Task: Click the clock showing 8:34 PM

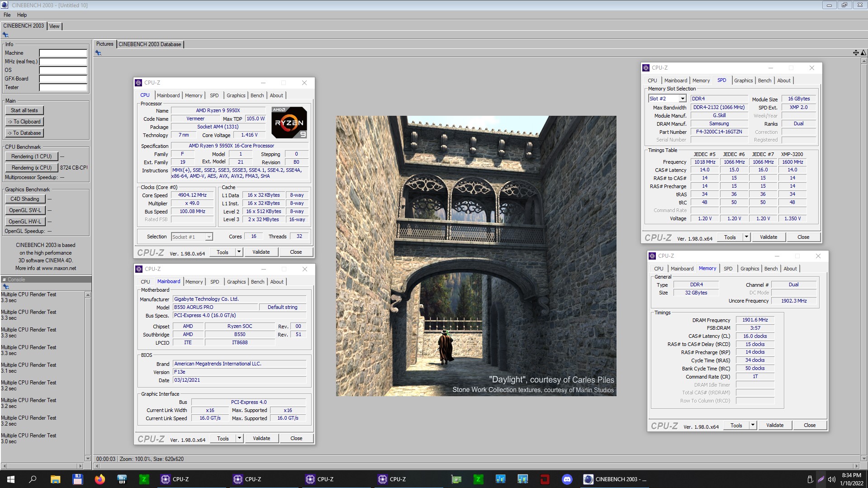Action: click(851, 475)
